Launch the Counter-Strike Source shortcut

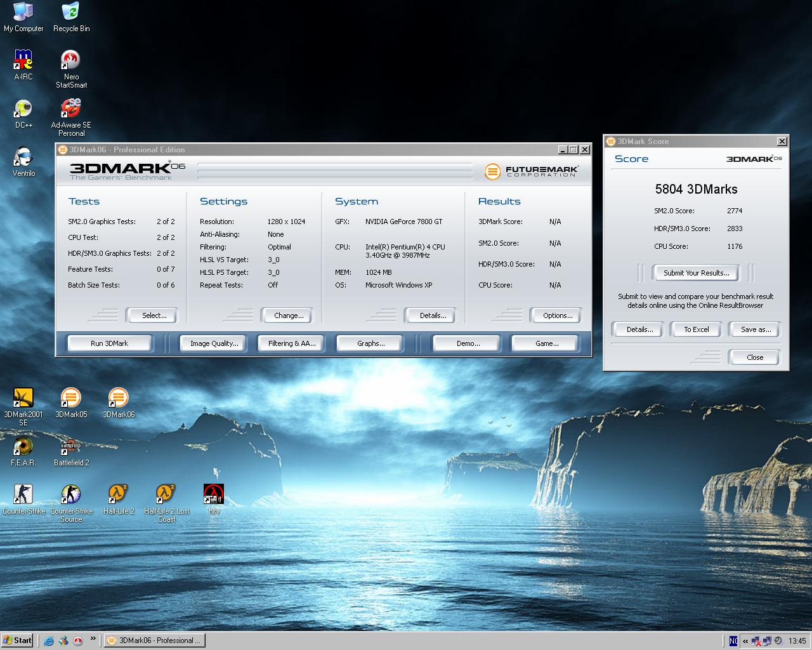[71, 503]
